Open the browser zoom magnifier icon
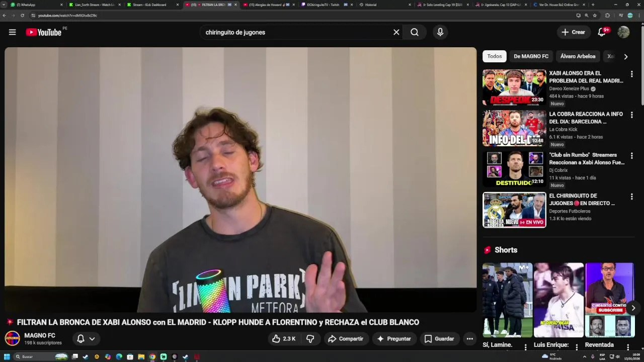Image resolution: width=644 pixels, height=362 pixels. pyautogui.click(x=586, y=16)
